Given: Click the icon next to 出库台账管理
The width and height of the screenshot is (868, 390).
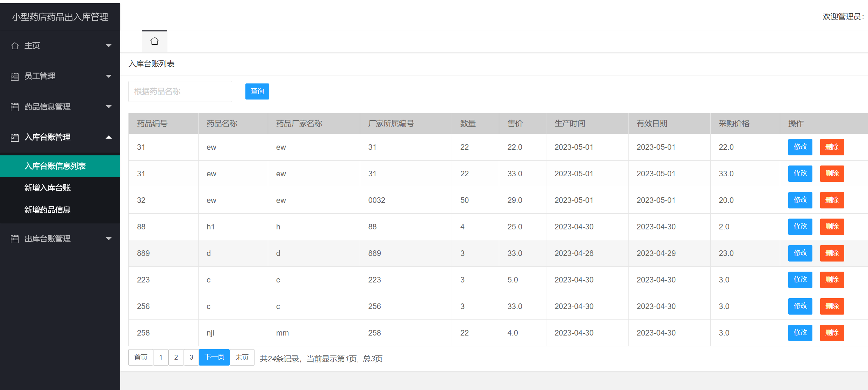Looking at the screenshot, I should [x=15, y=238].
